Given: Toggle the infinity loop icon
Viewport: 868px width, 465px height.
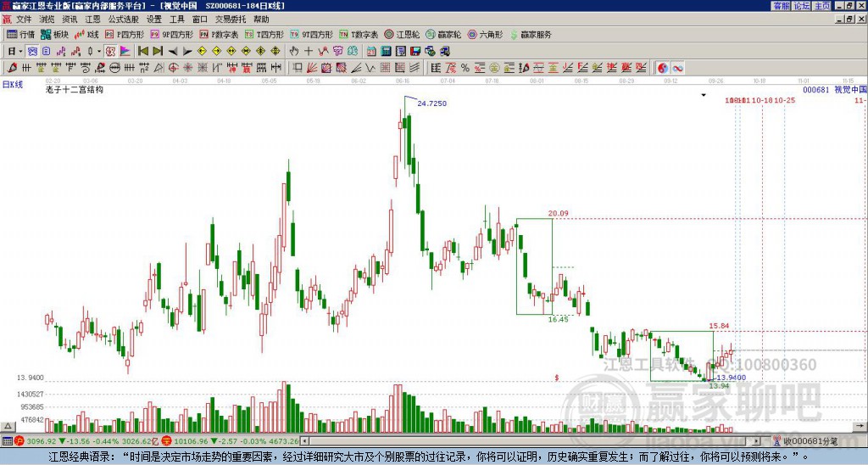Looking at the screenshot, I should pos(677,68).
